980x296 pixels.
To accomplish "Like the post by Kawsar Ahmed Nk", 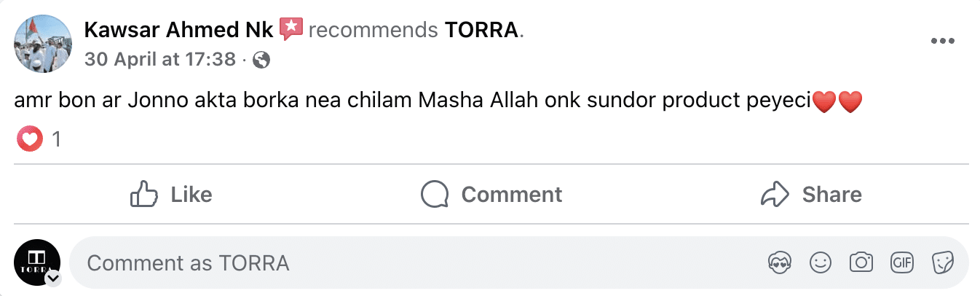I will 171,195.
